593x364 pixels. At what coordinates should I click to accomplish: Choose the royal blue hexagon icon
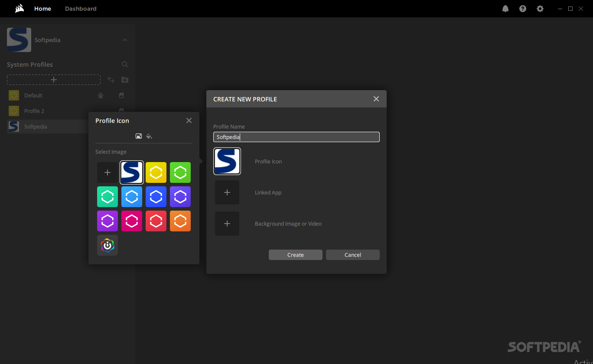click(156, 197)
